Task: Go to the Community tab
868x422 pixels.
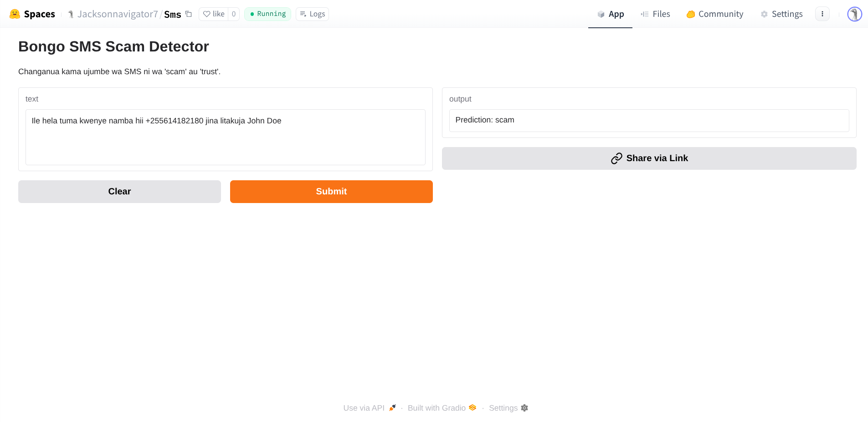Action: pyautogui.click(x=715, y=14)
